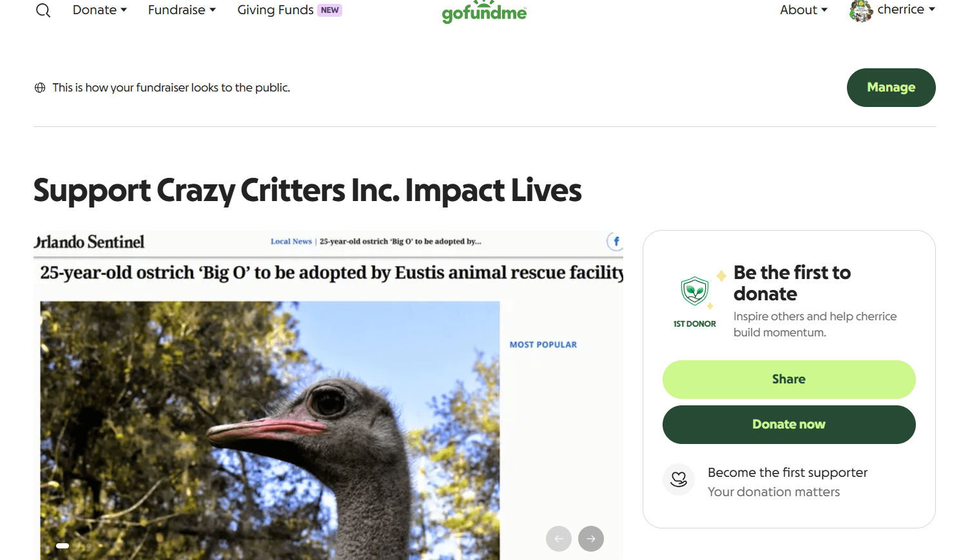Screen dimensions: 961x560
Task: Click the cherrice profile avatar
Action: [860, 10]
